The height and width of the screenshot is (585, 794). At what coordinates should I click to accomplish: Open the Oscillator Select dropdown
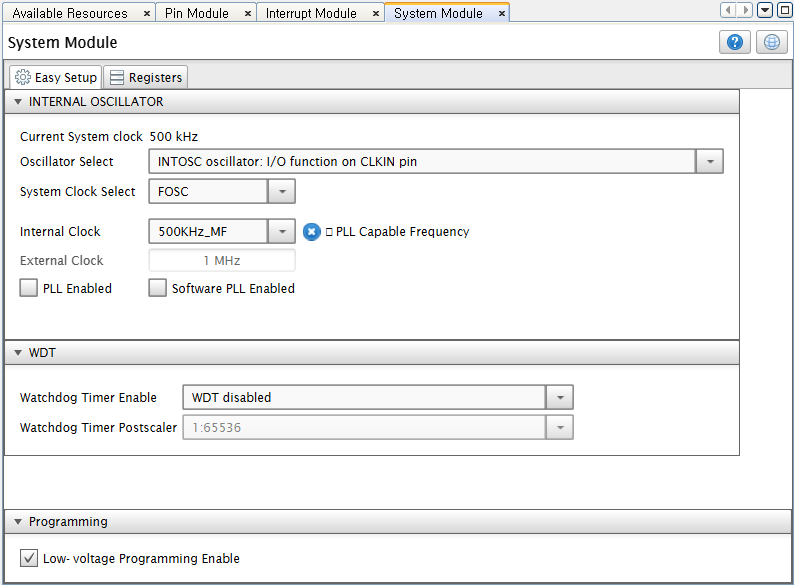pyautogui.click(x=710, y=162)
